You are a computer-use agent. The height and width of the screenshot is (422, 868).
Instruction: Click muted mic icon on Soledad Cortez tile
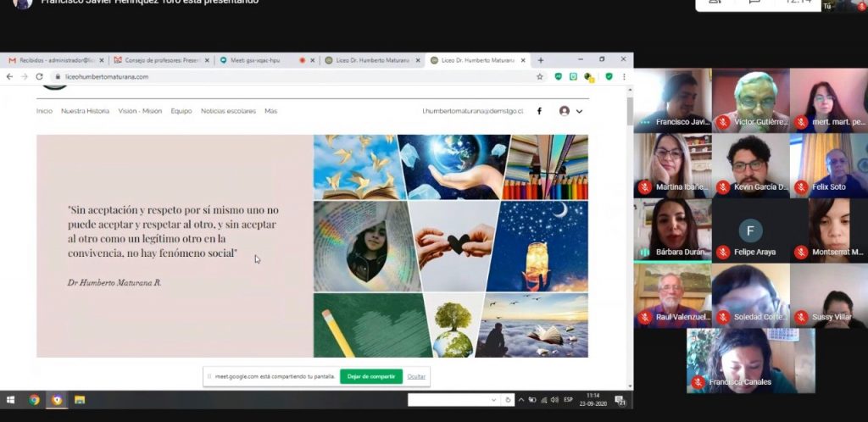tap(722, 318)
